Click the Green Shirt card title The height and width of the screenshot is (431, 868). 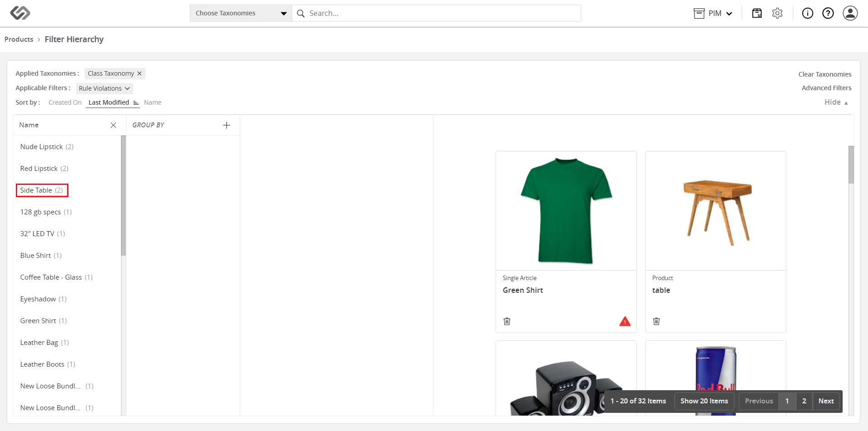pos(523,291)
